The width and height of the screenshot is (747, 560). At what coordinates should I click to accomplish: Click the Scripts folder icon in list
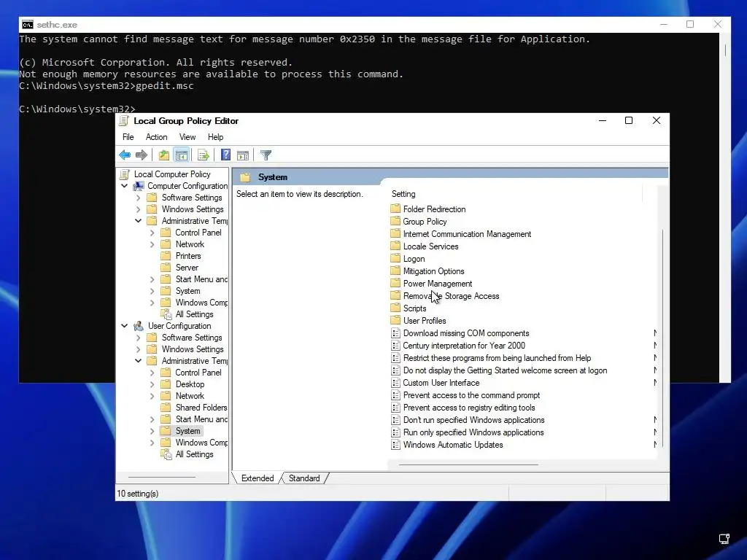click(395, 308)
